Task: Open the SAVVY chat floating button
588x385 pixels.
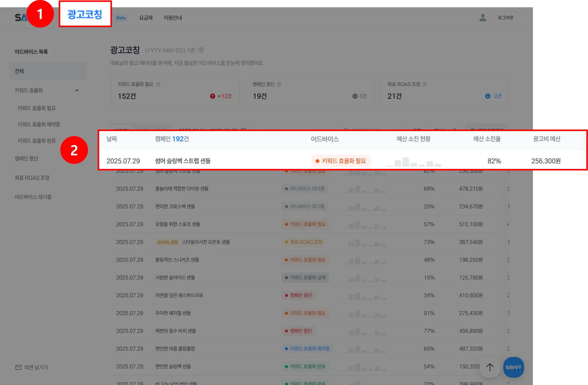Action: (513, 367)
